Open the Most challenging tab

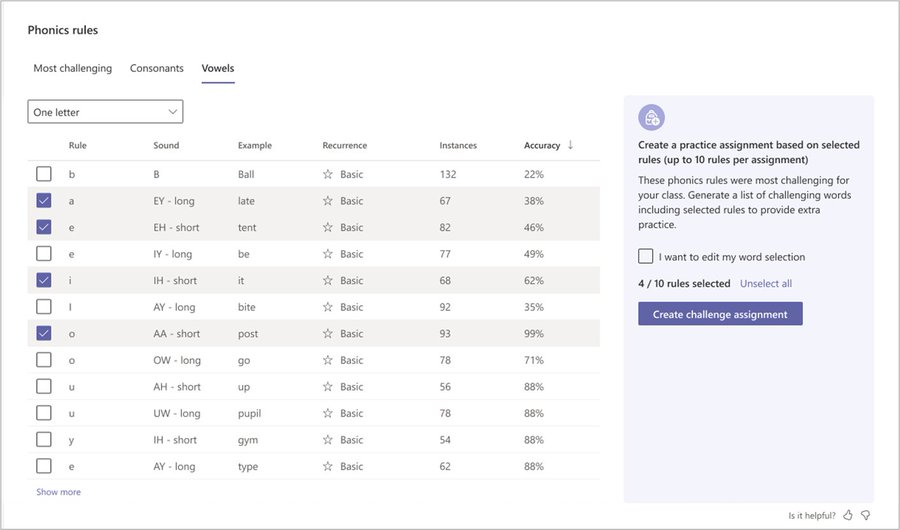[73, 68]
